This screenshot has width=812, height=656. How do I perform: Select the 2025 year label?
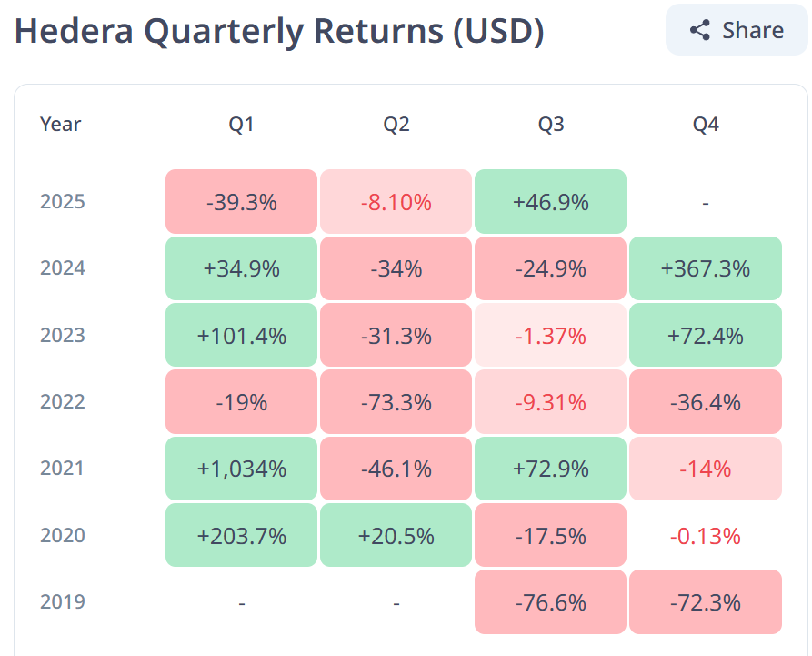(x=62, y=202)
